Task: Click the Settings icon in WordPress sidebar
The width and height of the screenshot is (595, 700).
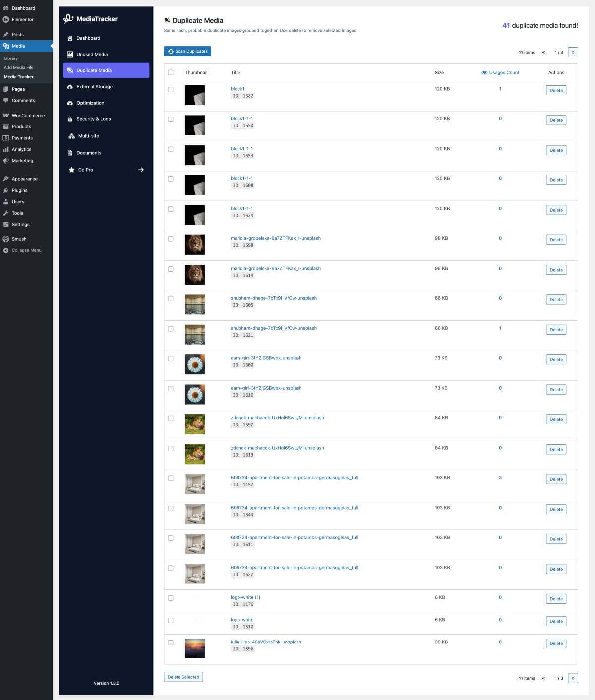Action: [6, 225]
